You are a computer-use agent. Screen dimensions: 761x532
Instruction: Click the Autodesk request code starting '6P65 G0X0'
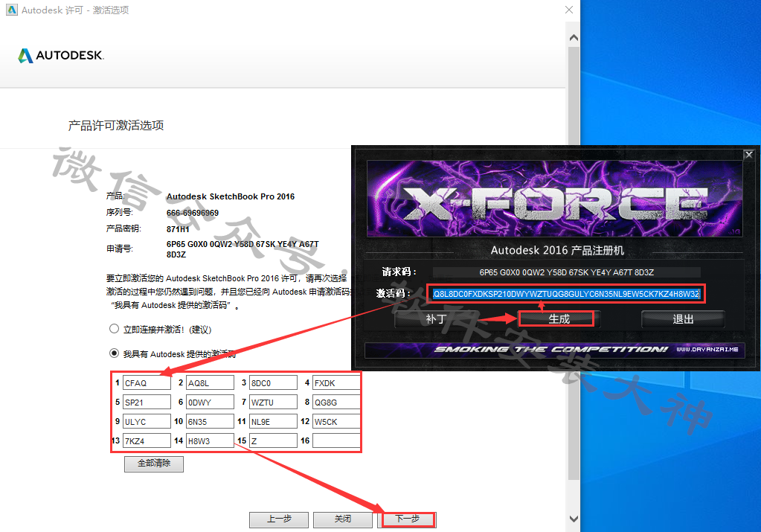(x=243, y=249)
